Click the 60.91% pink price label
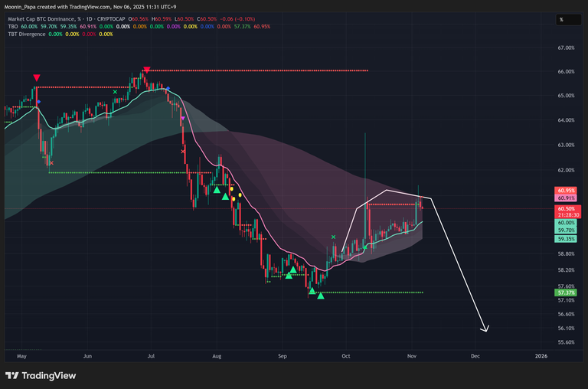This screenshot has width=588, height=389. (566, 198)
